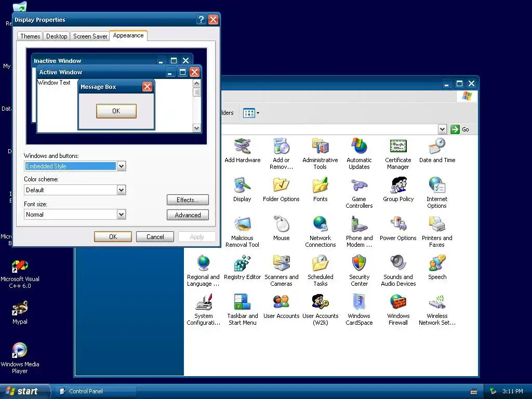Viewport: 532px width, 399px height.
Task: Click the Embedded Style selection field
Action: (71, 166)
